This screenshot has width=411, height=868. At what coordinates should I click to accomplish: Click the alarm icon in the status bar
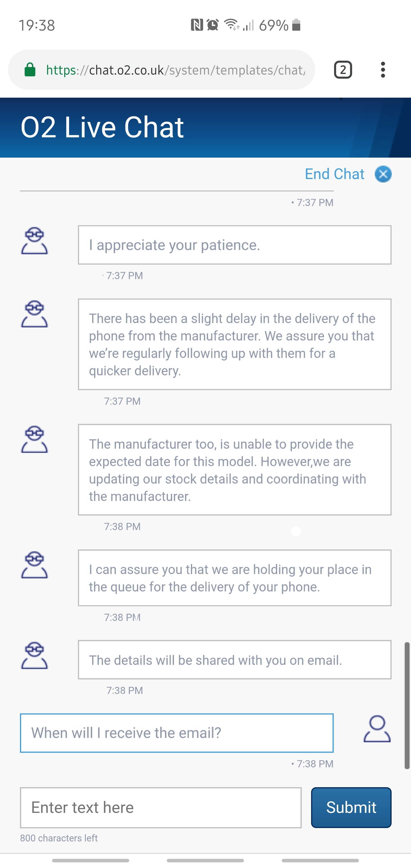coord(212,25)
